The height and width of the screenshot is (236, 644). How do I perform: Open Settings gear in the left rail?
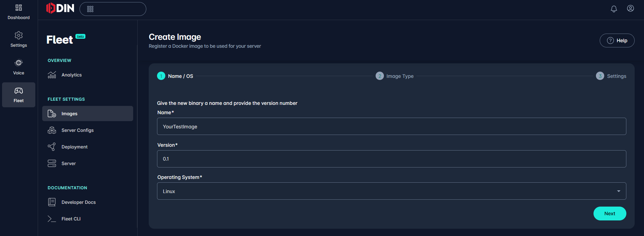(19, 39)
